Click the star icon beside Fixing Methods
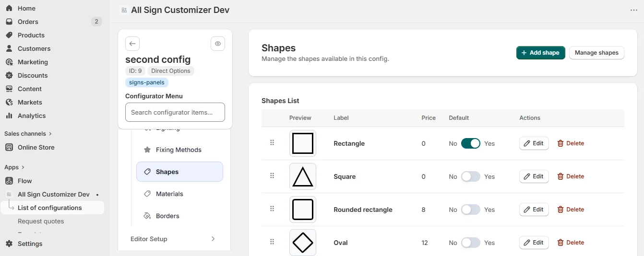 [x=147, y=150]
